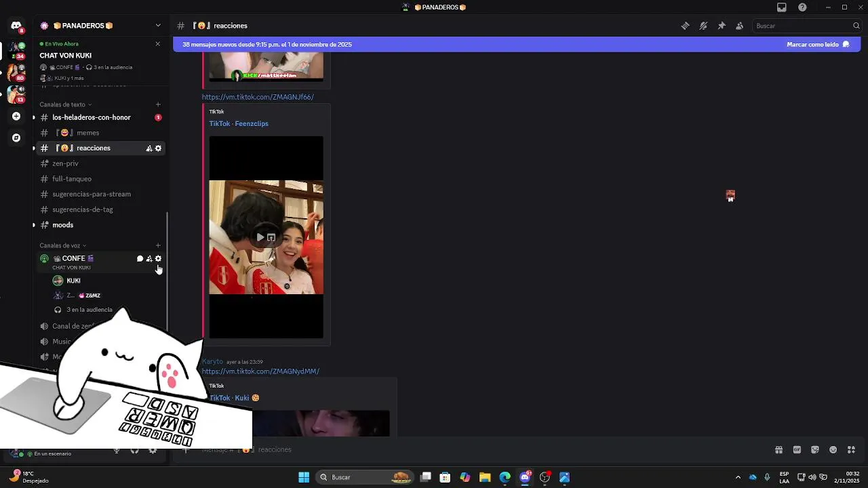Open emoji picker in message bar
The image size is (868, 488).
point(833,449)
